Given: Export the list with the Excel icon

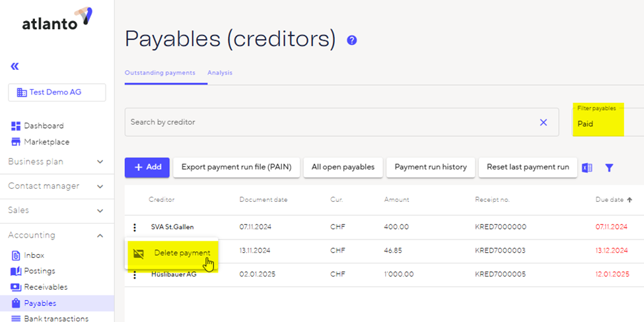Looking at the screenshot, I should click(x=587, y=168).
